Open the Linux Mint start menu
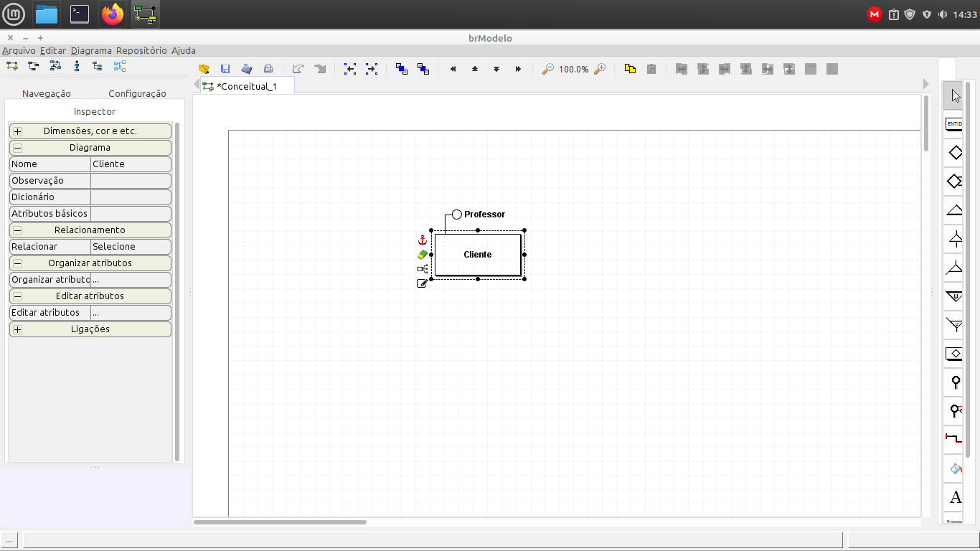980x551 pixels. 14,14
